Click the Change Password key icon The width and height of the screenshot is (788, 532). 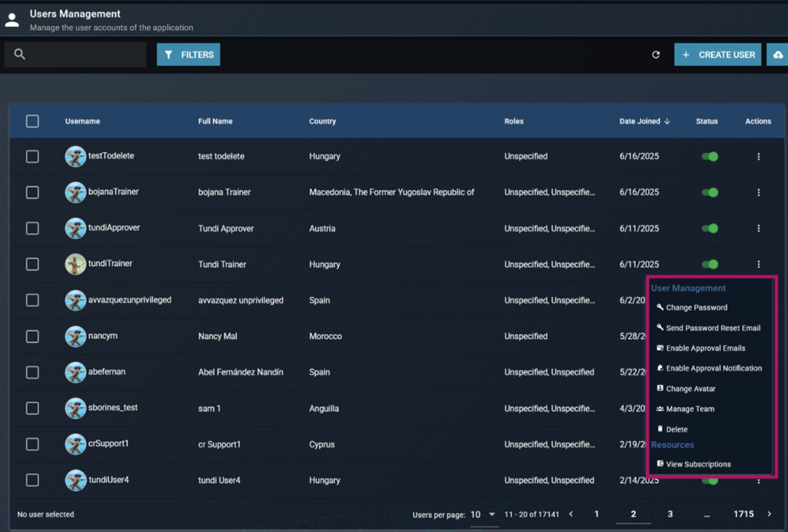pos(660,308)
